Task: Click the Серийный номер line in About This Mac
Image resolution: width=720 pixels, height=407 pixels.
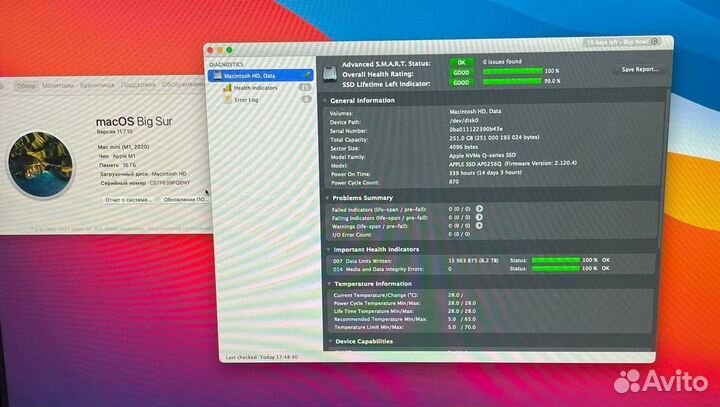Action: [145, 183]
